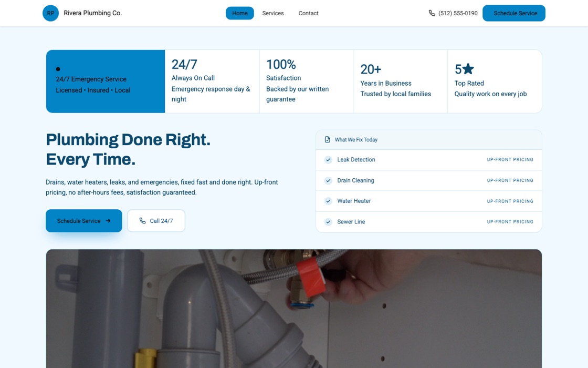Click the Plumbing Done Right headline

[x=128, y=149]
